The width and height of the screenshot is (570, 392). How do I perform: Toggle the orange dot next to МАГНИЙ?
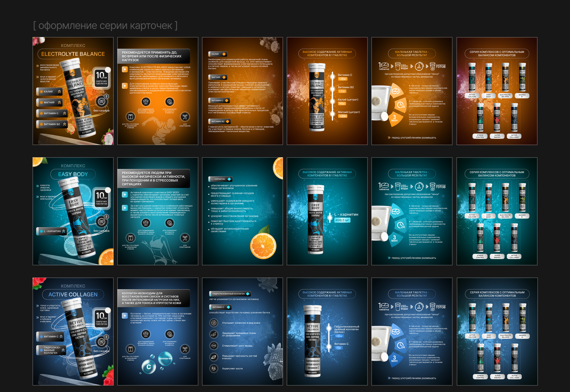[41, 103]
